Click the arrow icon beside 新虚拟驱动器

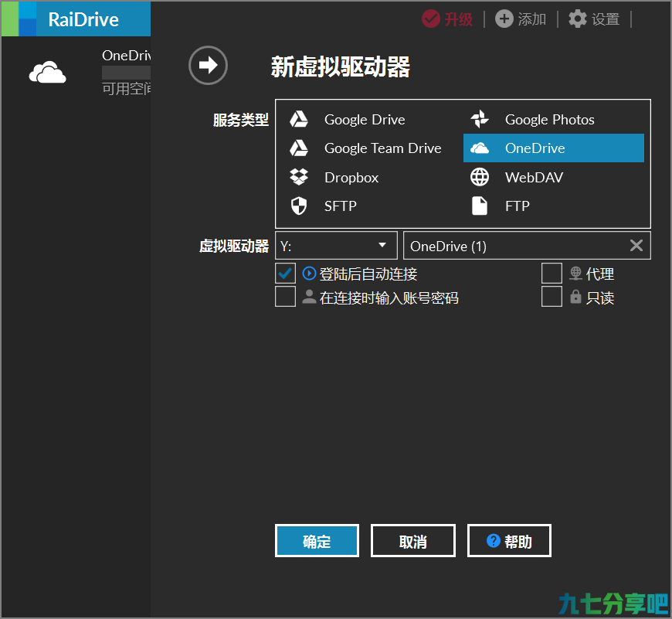tap(208, 65)
